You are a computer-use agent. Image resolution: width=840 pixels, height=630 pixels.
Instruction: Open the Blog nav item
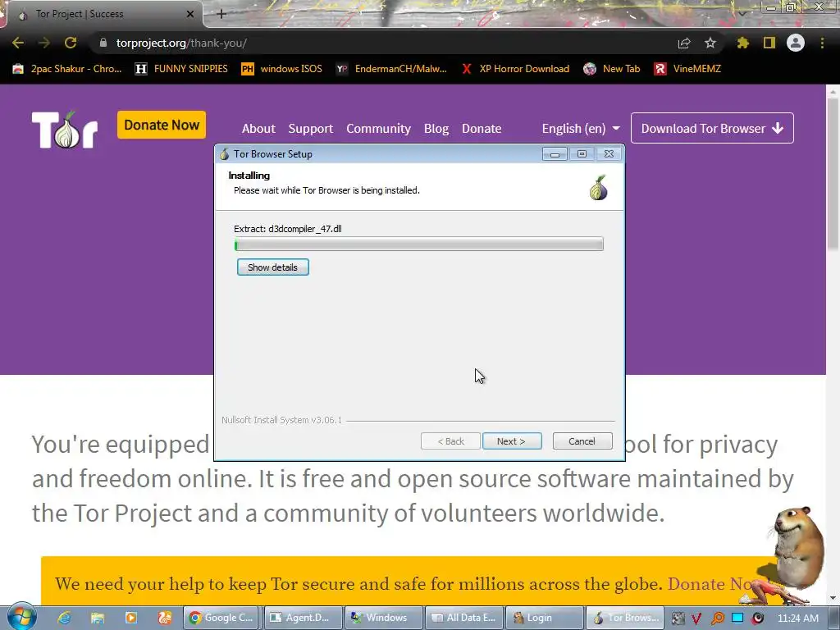tap(436, 129)
